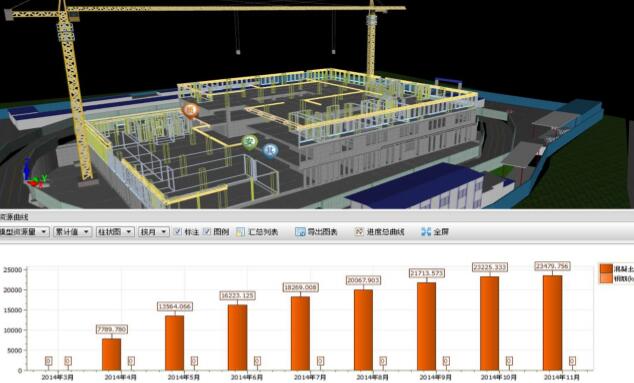The width and height of the screenshot is (634, 383).
Task: Open the 柱状图 chart type dropdown
Action: click(115, 232)
